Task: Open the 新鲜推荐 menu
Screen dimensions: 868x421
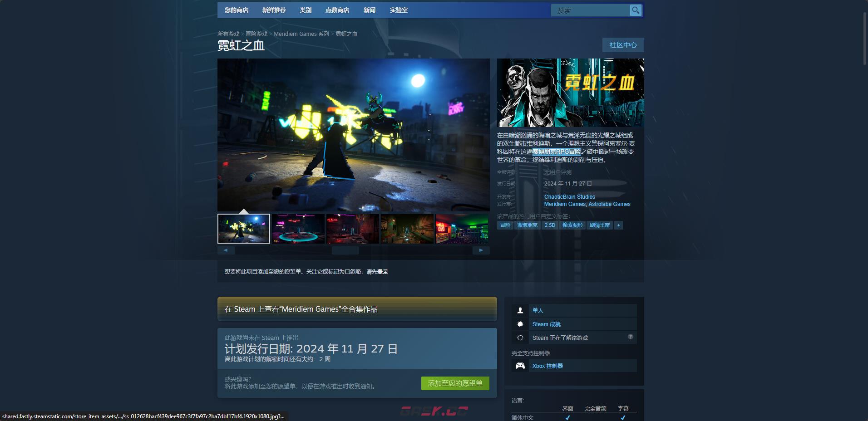Action: click(x=274, y=10)
